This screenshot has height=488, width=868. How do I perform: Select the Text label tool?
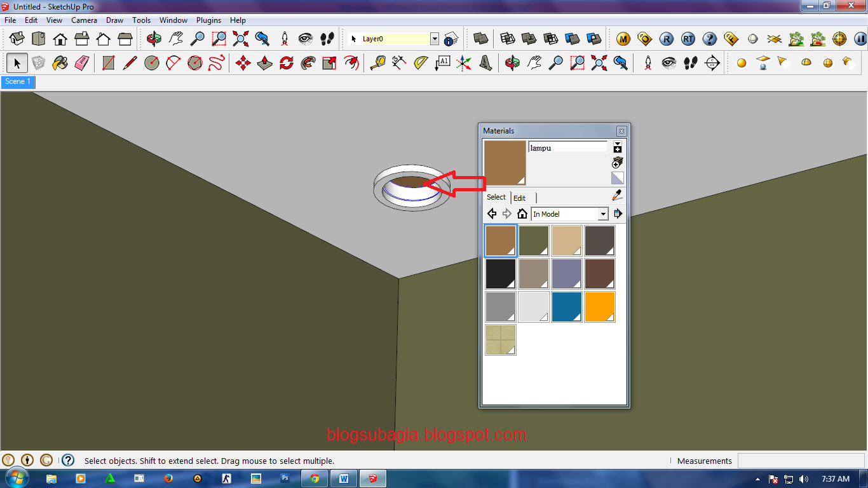[x=443, y=63]
